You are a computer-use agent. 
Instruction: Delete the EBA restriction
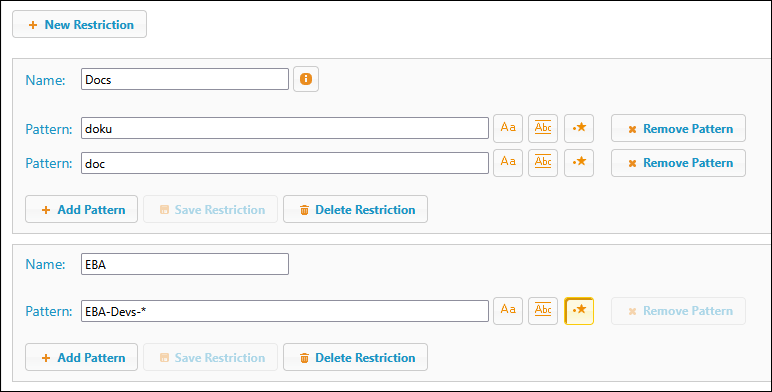(x=355, y=357)
